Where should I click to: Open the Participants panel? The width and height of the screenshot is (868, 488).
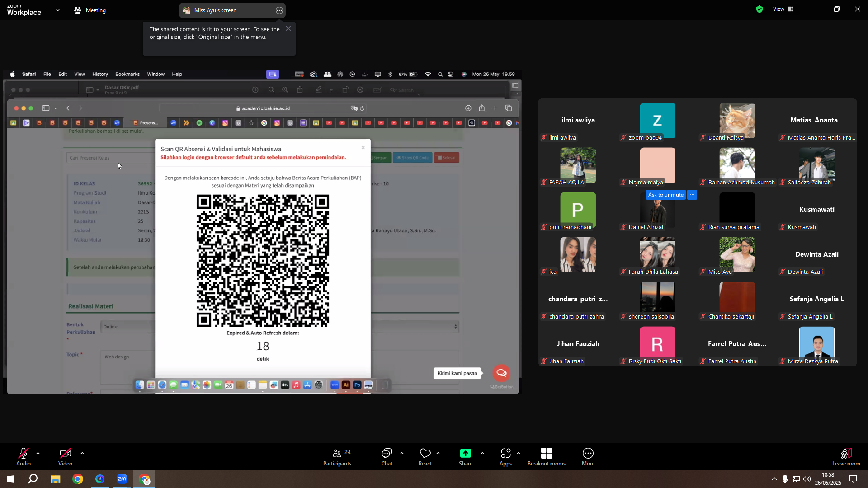[337, 456]
